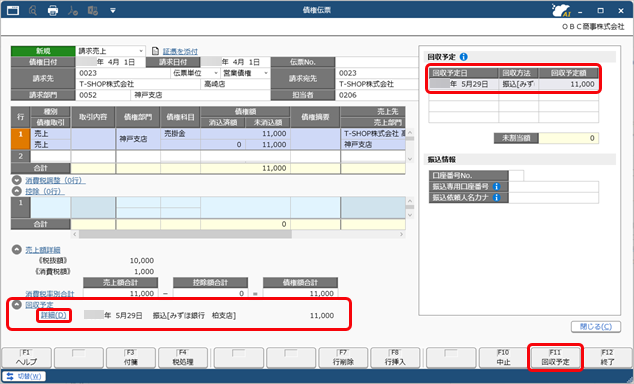The height and width of the screenshot is (384, 634).
Task: Click the info icon next to 回収予定 heading
Action: (464, 57)
